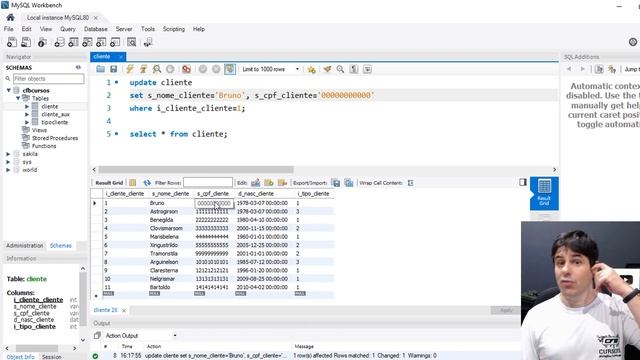Click the Filter objects search field
The image size is (640, 360).
coord(49,78)
